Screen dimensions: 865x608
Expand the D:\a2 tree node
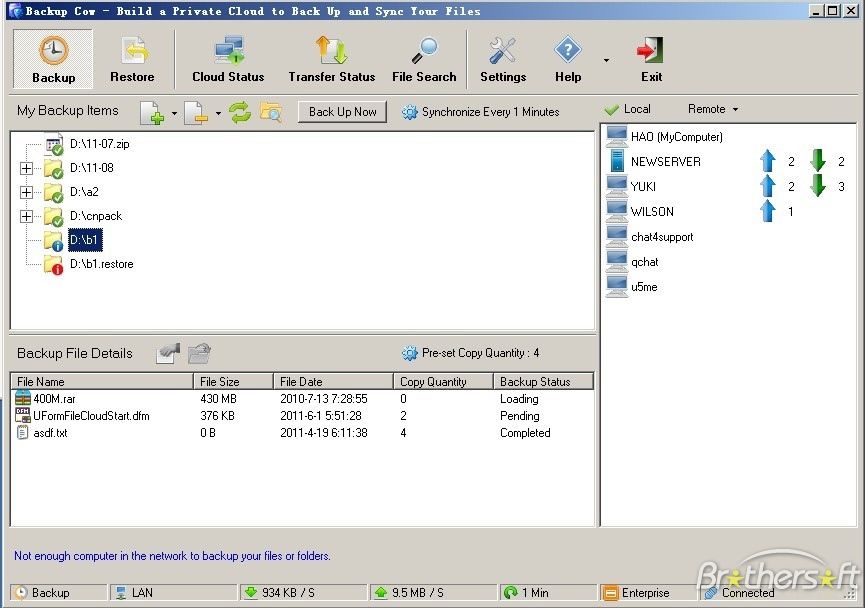click(x=24, y=192)
